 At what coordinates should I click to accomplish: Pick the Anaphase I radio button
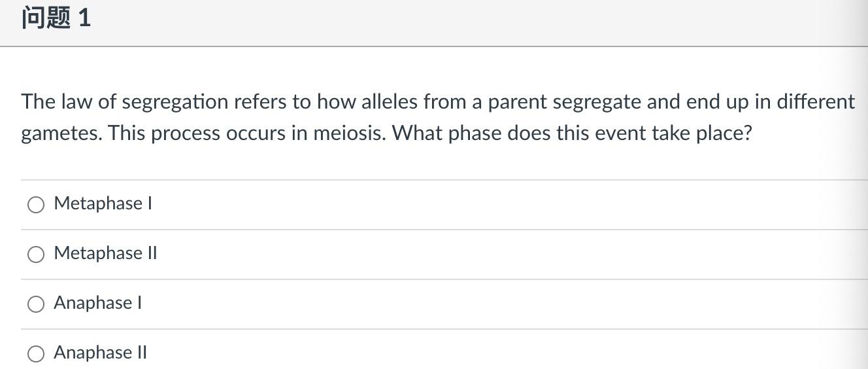click(x=36, y=304)
